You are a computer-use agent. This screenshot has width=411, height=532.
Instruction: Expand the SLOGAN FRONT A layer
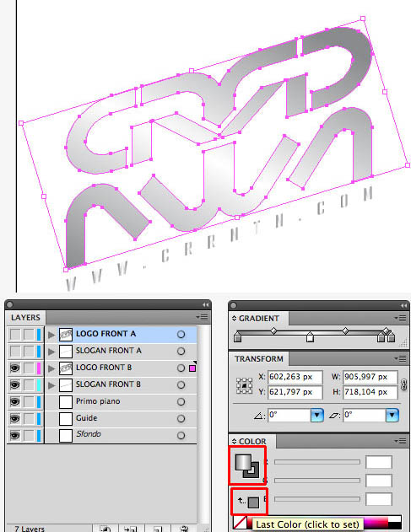pyautogui.click(x=51, y=352)
